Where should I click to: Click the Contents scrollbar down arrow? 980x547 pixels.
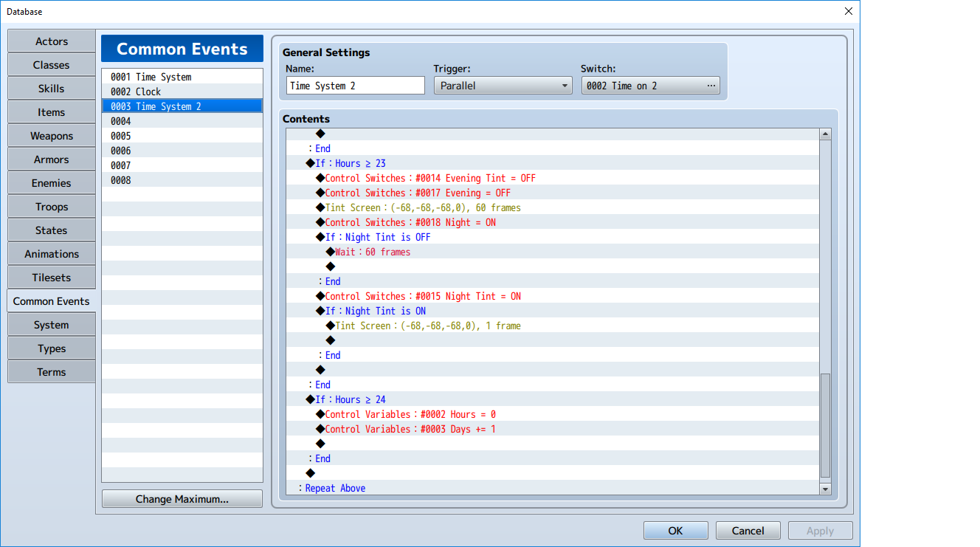(826, 489)
